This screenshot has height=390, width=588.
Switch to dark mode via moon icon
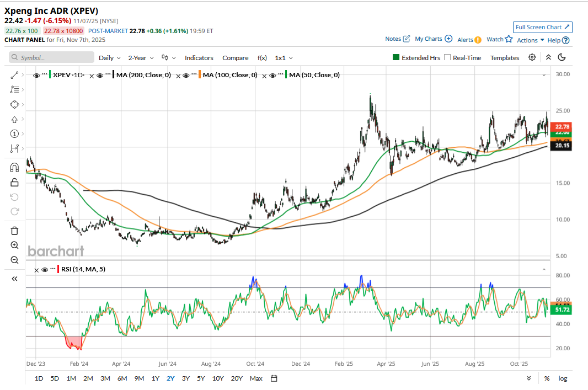(x=562, y=57)
